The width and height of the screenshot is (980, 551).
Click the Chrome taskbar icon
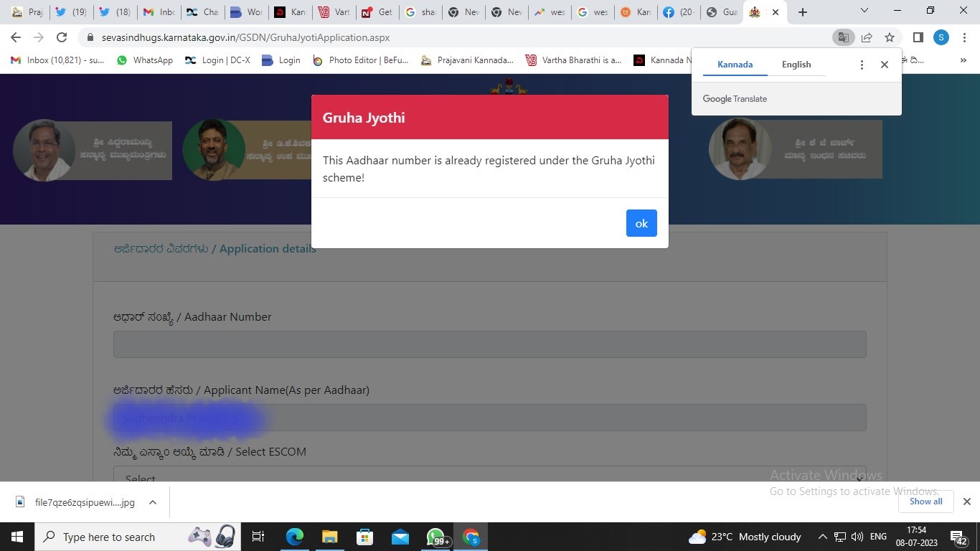[x=471, y=537]
